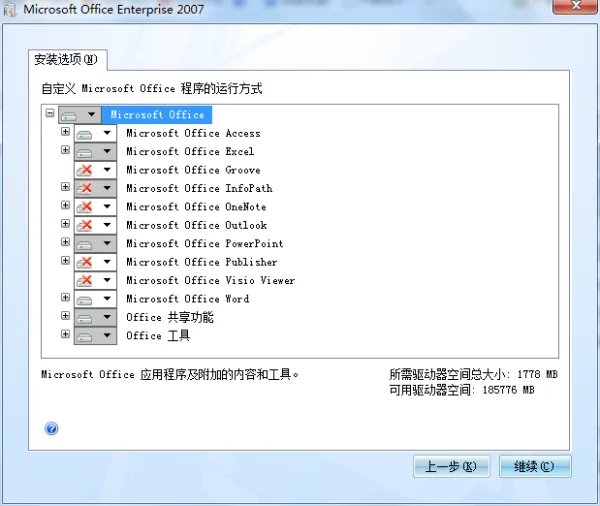Open install-state dropdown for Office Excel
The image size is (600, 506).
[x=107, y=152]
